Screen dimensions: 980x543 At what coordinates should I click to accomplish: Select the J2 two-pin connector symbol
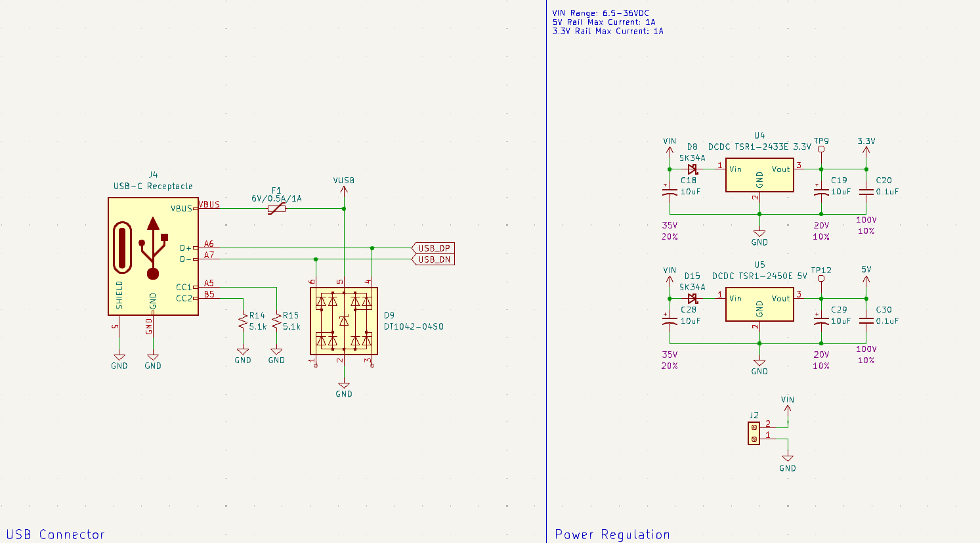click(754, 433)
